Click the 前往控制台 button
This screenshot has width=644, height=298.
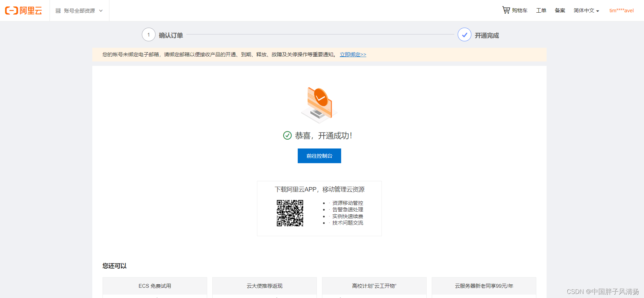click(319, 156)
